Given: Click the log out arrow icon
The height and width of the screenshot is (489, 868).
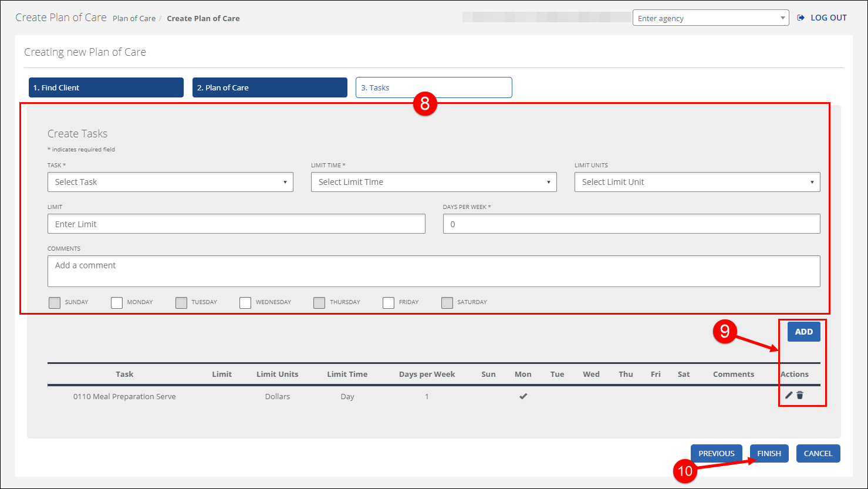Looking at the screenshot, I should (801, 18).
